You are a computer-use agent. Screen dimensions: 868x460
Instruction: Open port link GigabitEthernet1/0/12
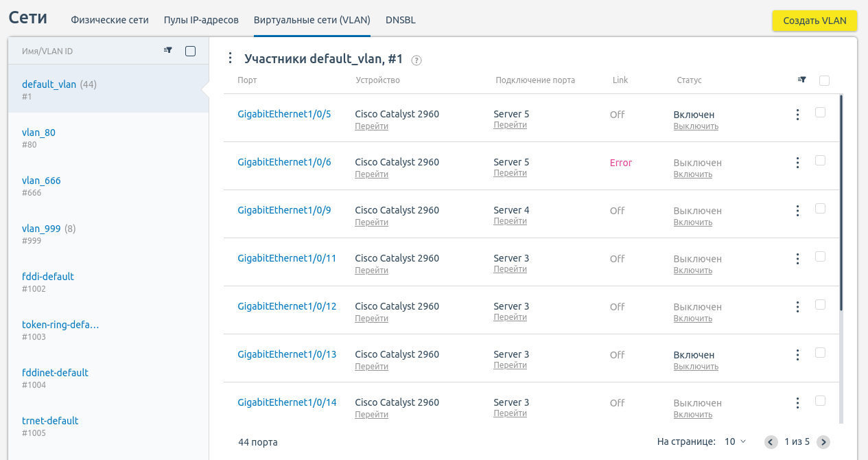tap(287, 306)
